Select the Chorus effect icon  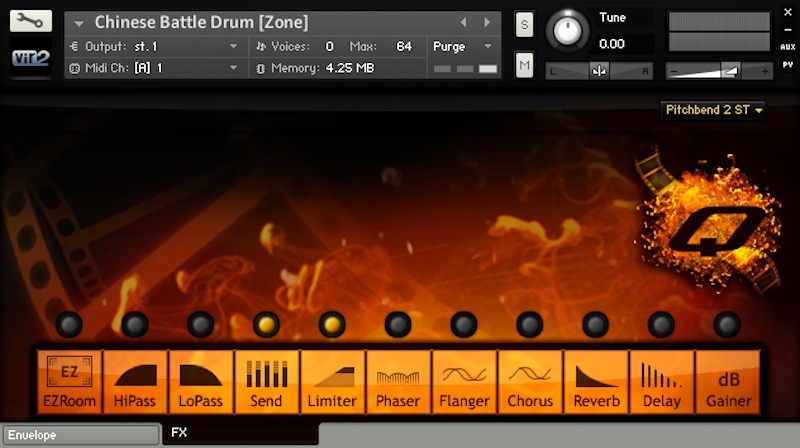pyautogui.click(x=530, y=382)
